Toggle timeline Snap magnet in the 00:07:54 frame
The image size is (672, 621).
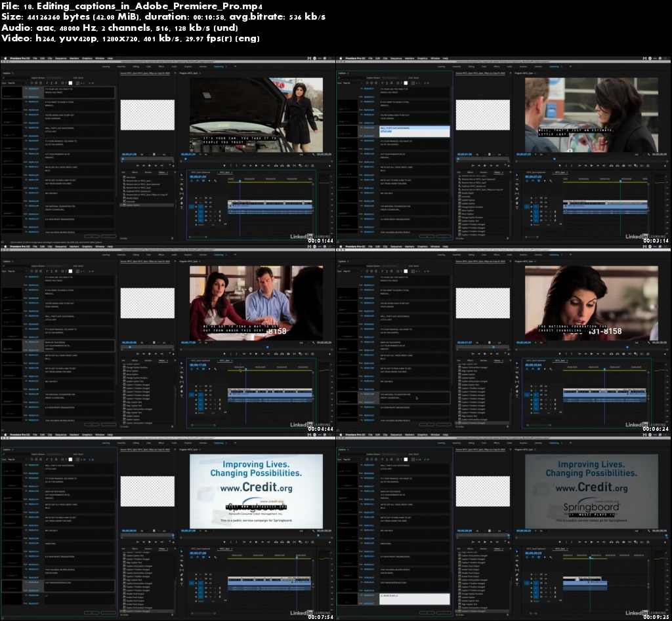[x=198, y=557]
